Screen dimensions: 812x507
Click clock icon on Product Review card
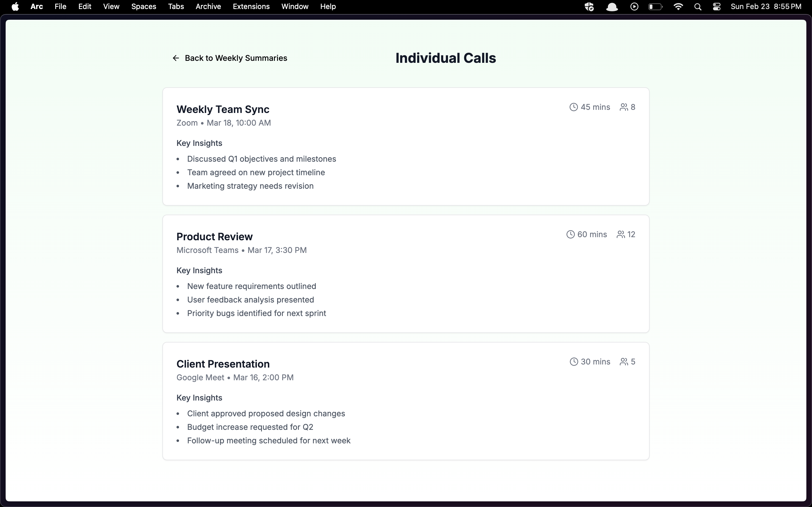570,234
